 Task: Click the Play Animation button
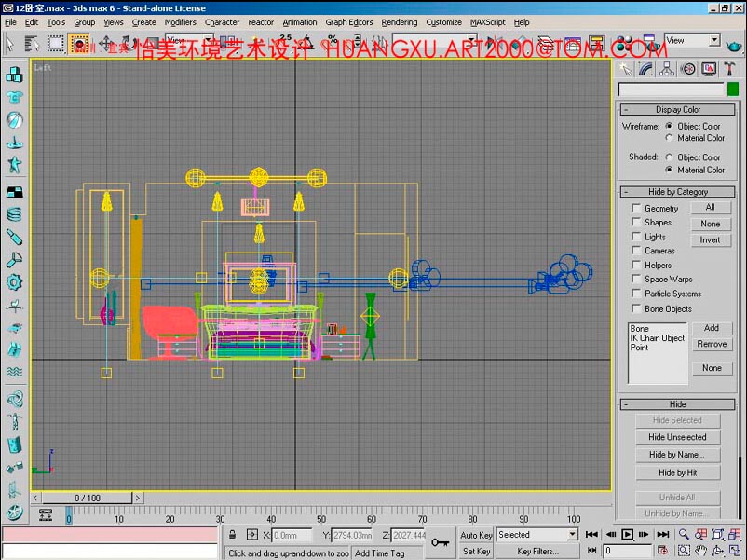627,534
